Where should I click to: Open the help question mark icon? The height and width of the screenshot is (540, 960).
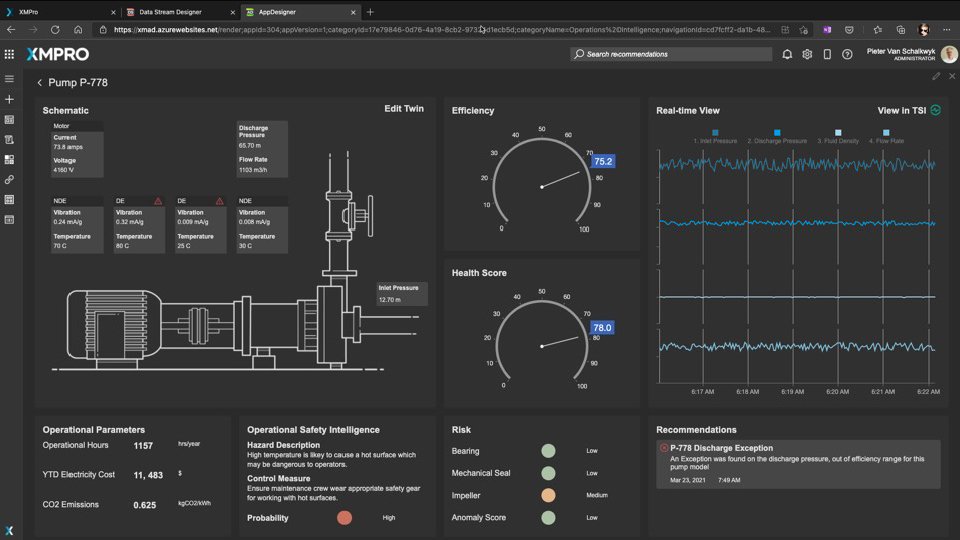pyautogui.click(x=847, y=54)
